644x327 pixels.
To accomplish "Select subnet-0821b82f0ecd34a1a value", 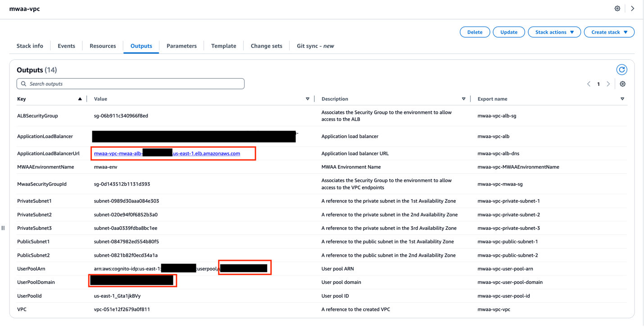I will pos(126,255).
